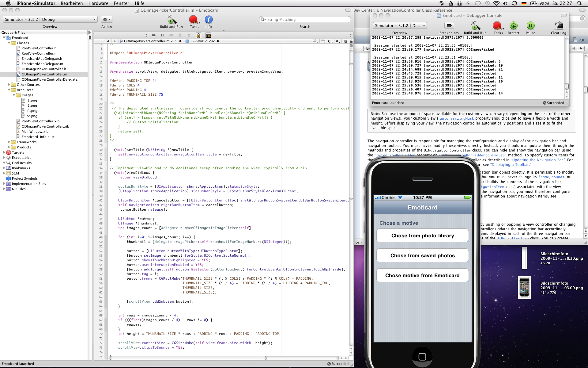588x368 pixels.
Task: Open the Hardware menu
Action: point(98,3)
